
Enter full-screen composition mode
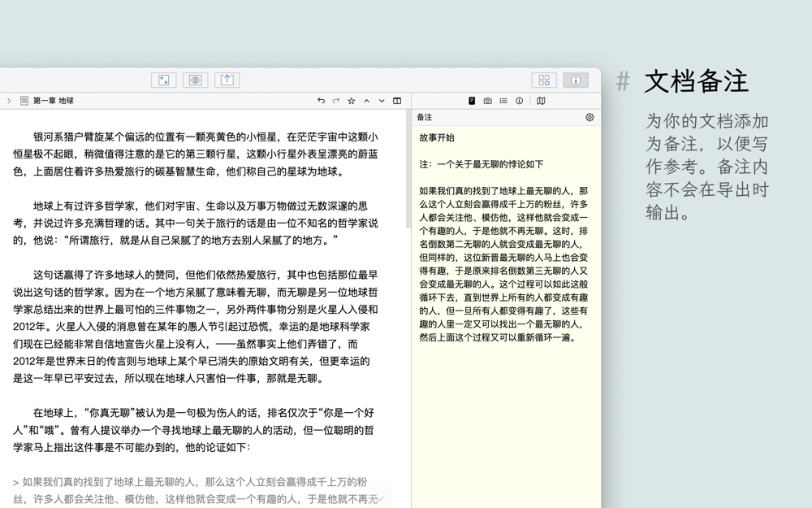[x=164, y=80]
